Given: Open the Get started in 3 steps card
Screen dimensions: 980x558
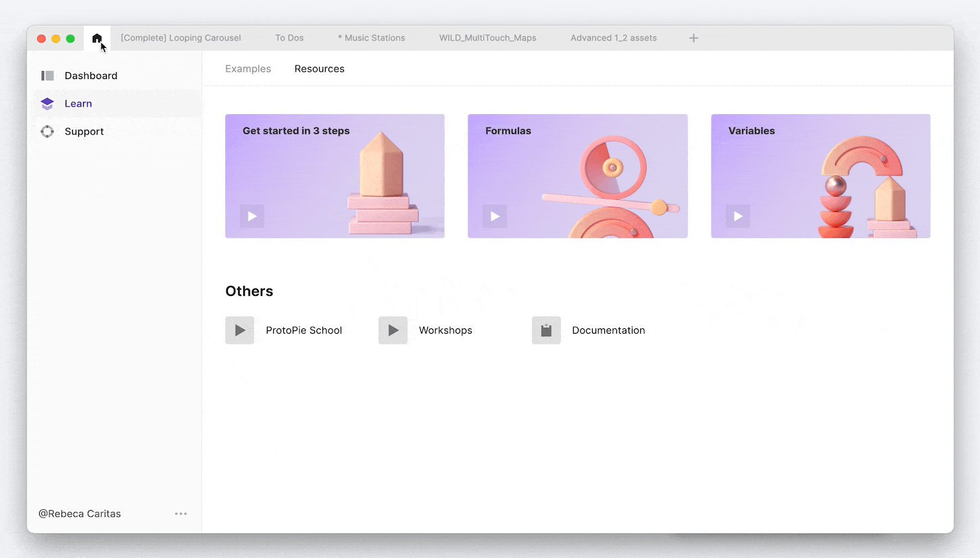Looking at the screenshot, I should 335,176.
